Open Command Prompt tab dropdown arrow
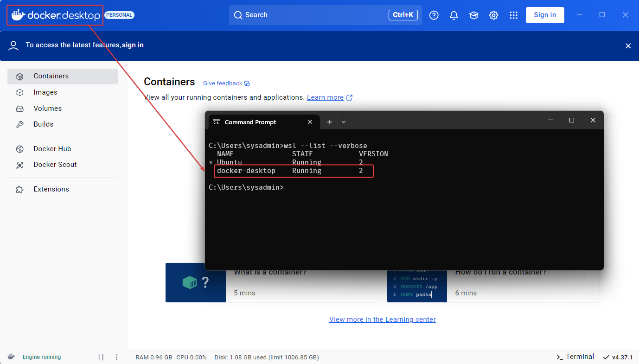 344,122
